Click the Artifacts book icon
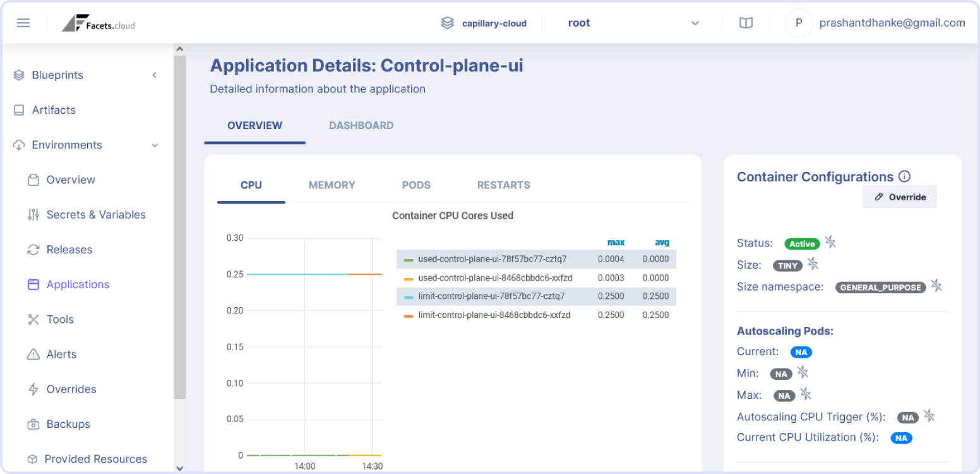 [x=19, y=110]
